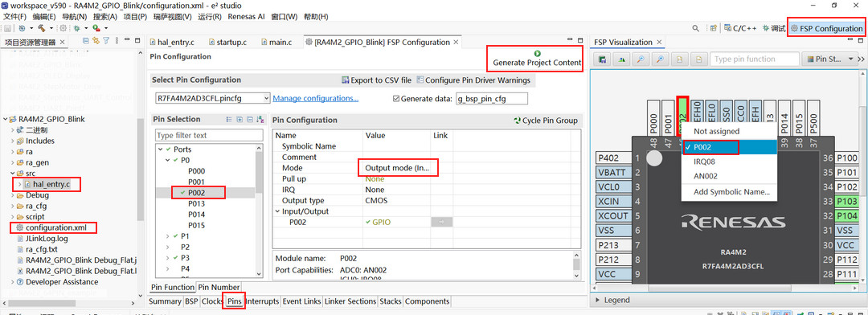Click the build hammer icon in toolbar

tap(41, 28)
